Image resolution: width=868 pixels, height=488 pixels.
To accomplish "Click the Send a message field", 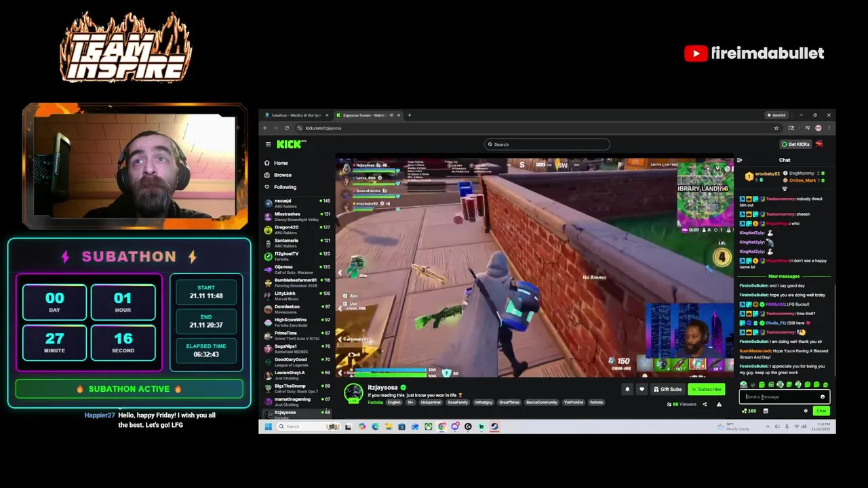I will click(784, 397).
